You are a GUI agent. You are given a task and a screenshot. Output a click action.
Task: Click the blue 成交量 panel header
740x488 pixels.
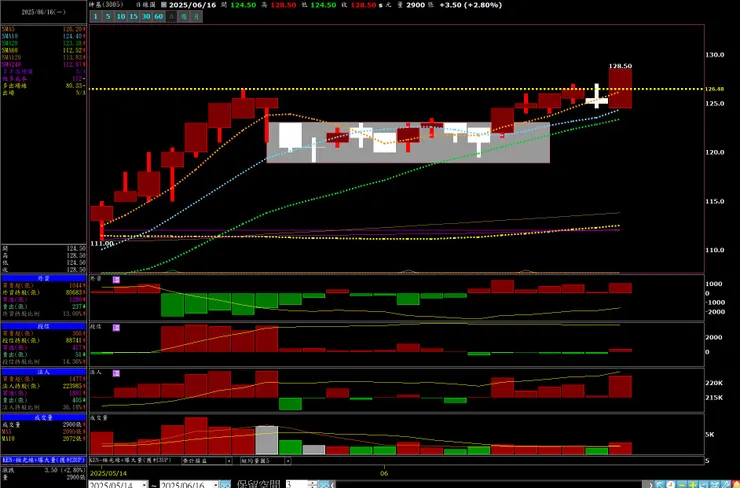(43, 417)
